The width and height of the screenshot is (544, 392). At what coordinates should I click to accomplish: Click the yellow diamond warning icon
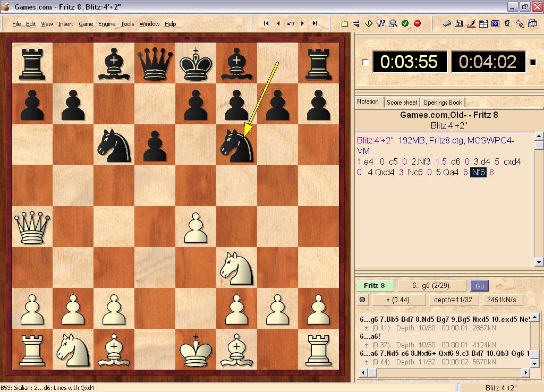coord(369,23)
